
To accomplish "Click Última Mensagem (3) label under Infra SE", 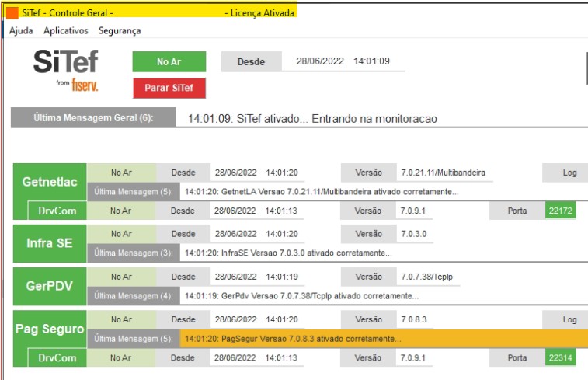I will click(x=134, y=253).
